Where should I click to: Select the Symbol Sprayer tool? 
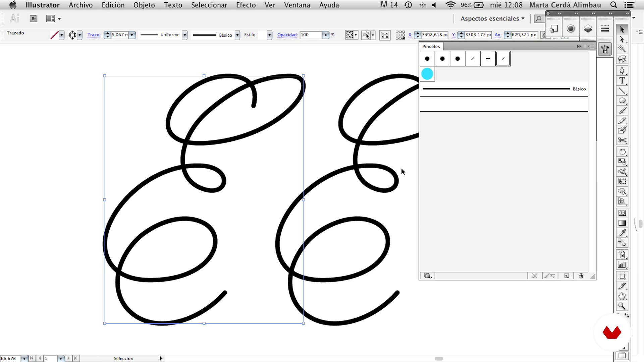tap(622, 254)
